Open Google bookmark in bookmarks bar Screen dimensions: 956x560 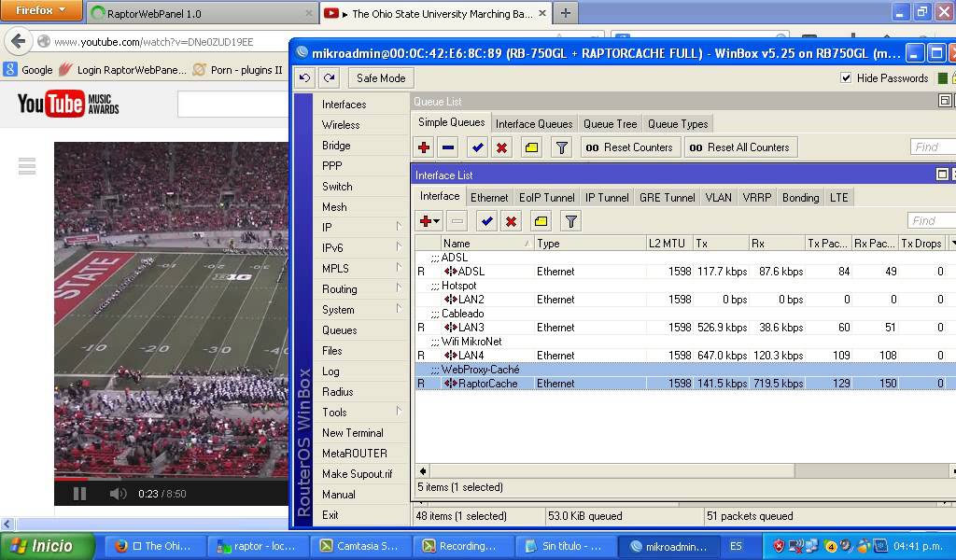pyautogui.click(x=29, y=69)
